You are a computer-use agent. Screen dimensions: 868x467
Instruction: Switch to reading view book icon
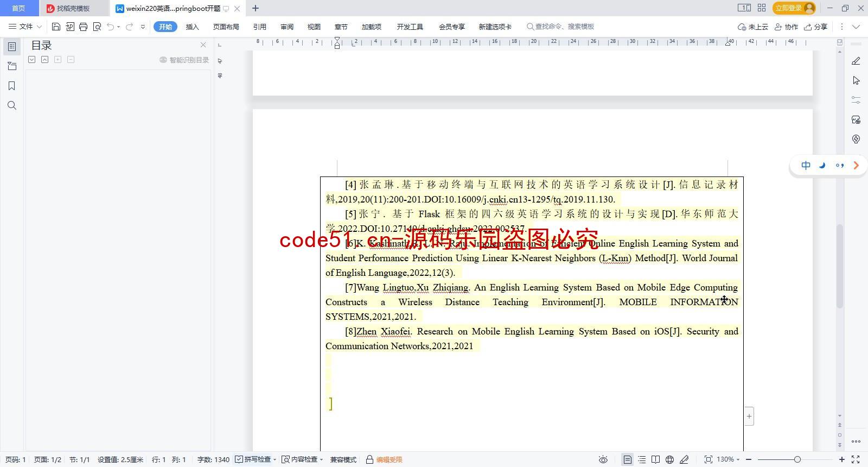click(x=656, y=459)
